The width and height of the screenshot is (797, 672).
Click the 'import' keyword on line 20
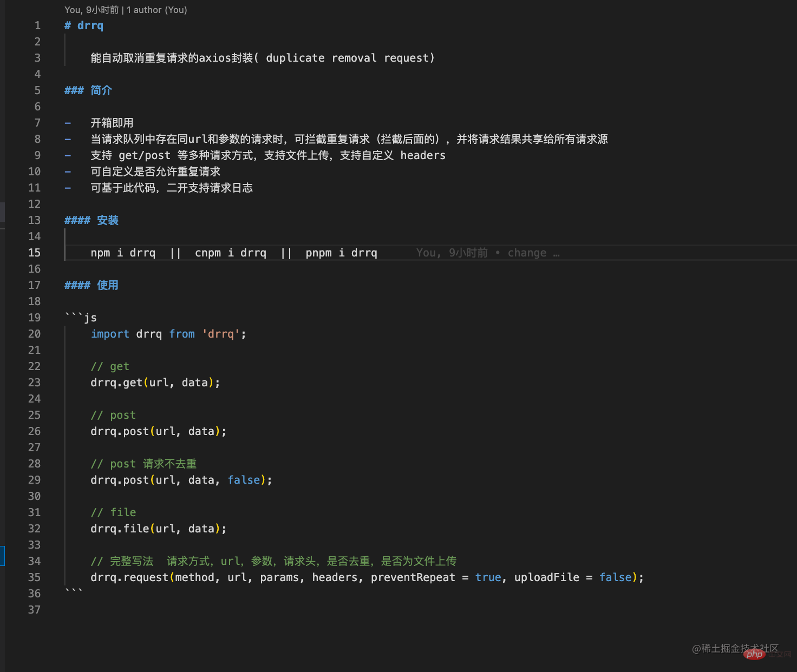pyautogui.click(x=110, y=334)
